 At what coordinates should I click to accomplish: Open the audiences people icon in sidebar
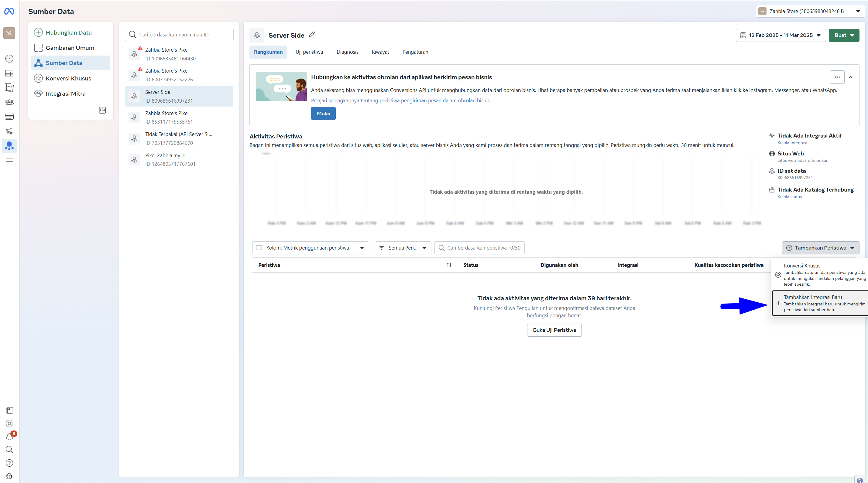9,102
